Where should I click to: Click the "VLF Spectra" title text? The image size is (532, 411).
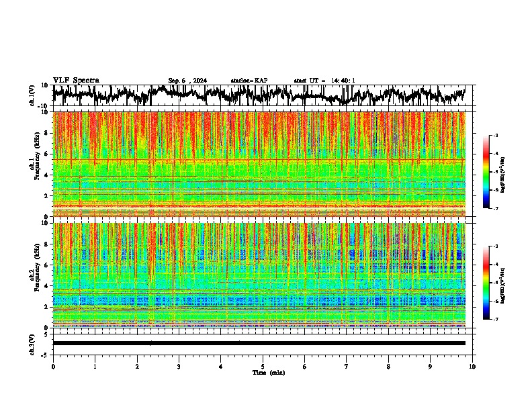tap(76, 81)
